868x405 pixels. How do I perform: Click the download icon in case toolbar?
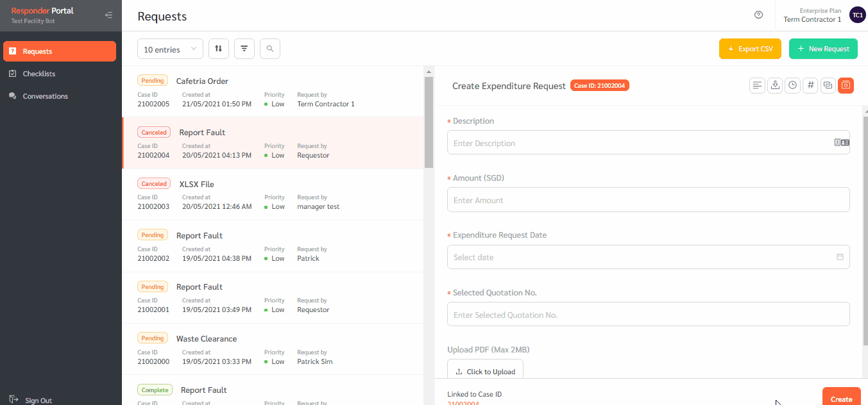[775, 85]
